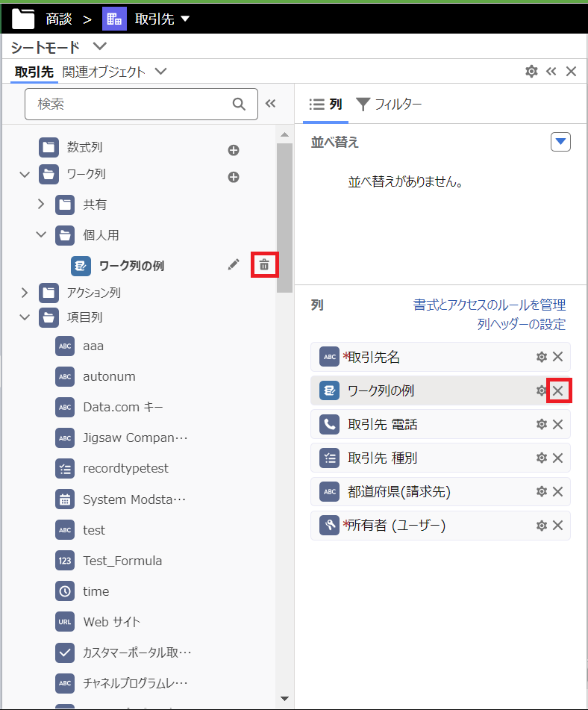The image size is (588, 710).
Task: Open settings gear for 取引先 電話 column
Action: [x=542, y=424]
